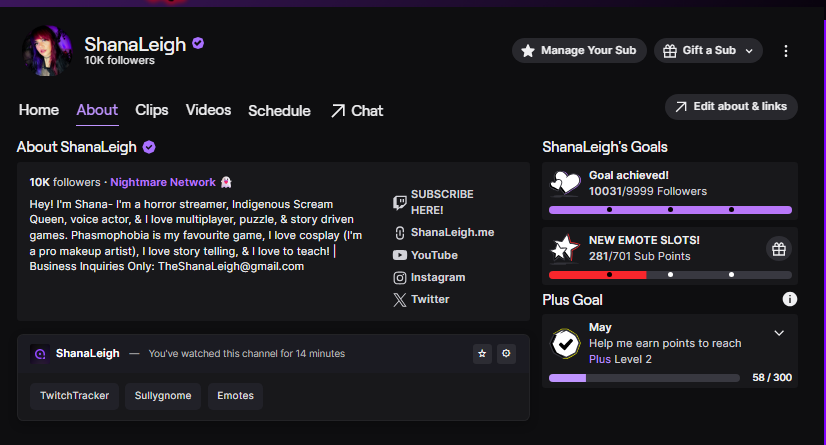This screenshot has width=826, height=445.
Task: Click the watched for 14 minutes text
Action: pyautogui.click(x=247, y=354)
